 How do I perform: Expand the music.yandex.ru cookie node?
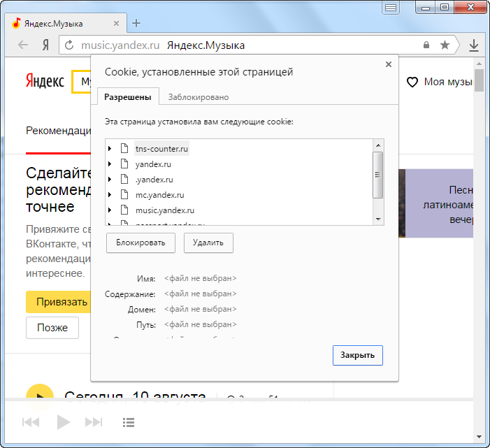[x=110, y=210]
